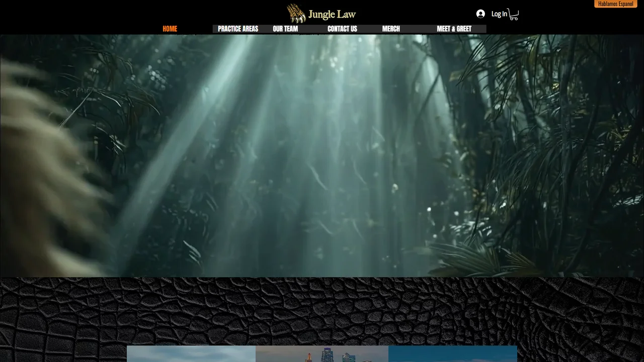Click the Jungle Law site title
The image size is (644, 362).
tap(332, 14)
